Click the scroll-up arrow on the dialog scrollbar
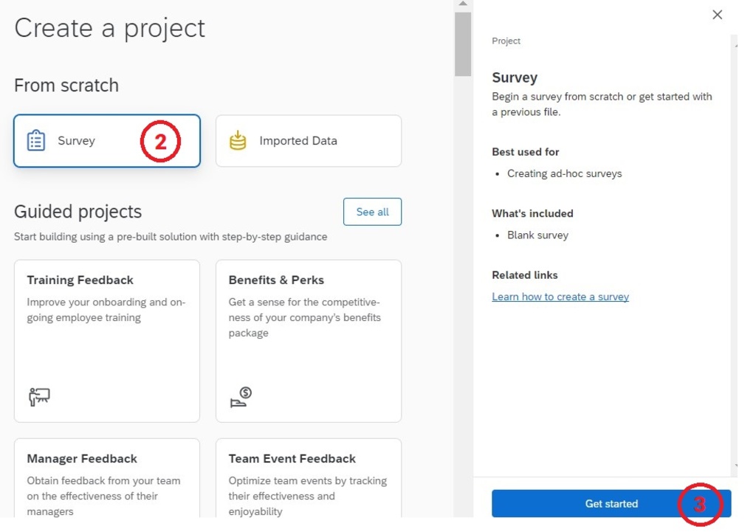This screenshot has height=532, width=756. [x=463, y=4]
